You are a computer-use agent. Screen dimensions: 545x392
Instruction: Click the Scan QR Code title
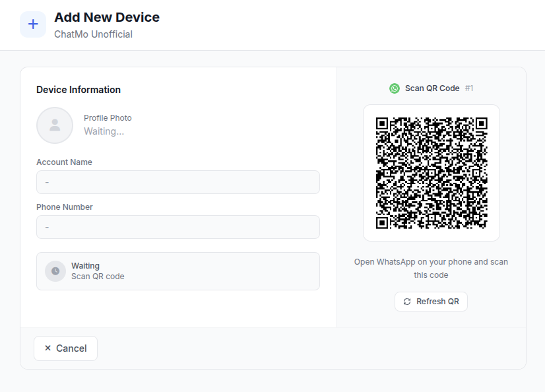(432, 88)
